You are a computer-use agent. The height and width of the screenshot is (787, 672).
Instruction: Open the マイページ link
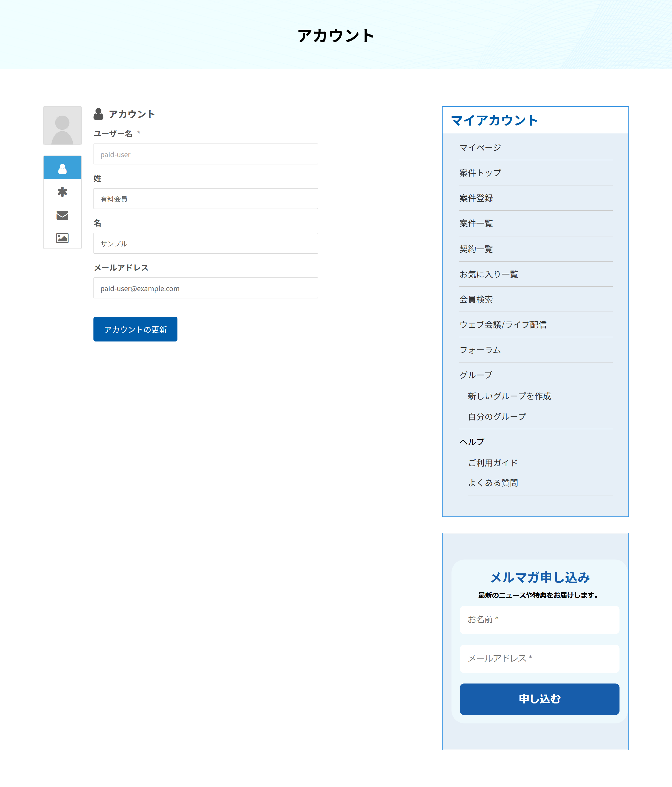tap(480, 147)
